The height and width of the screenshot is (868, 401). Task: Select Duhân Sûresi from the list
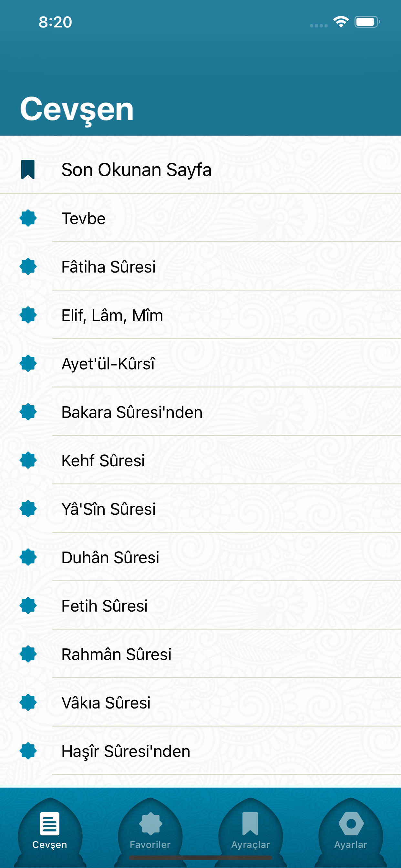point(200,557)
